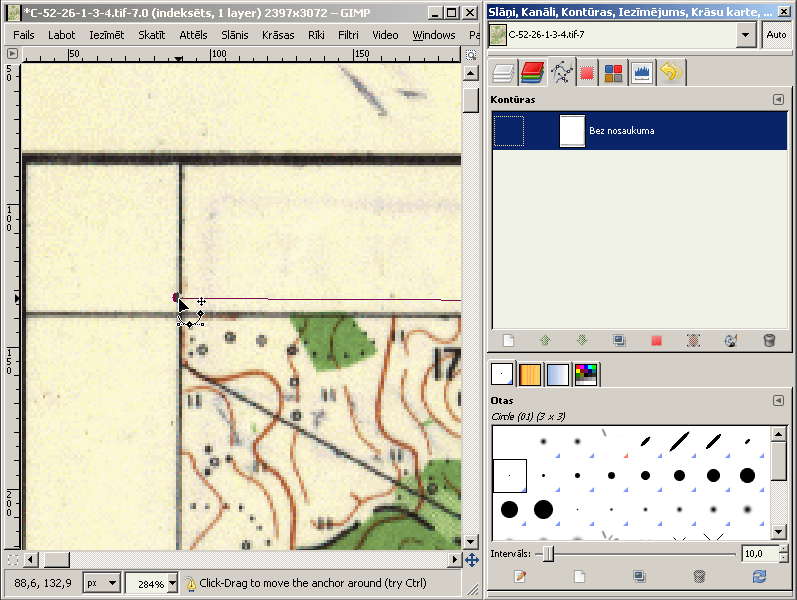797x600 pixels.
Task: Toggle visibility of the 'Bez nosaukuma' path
Action: 508,131
